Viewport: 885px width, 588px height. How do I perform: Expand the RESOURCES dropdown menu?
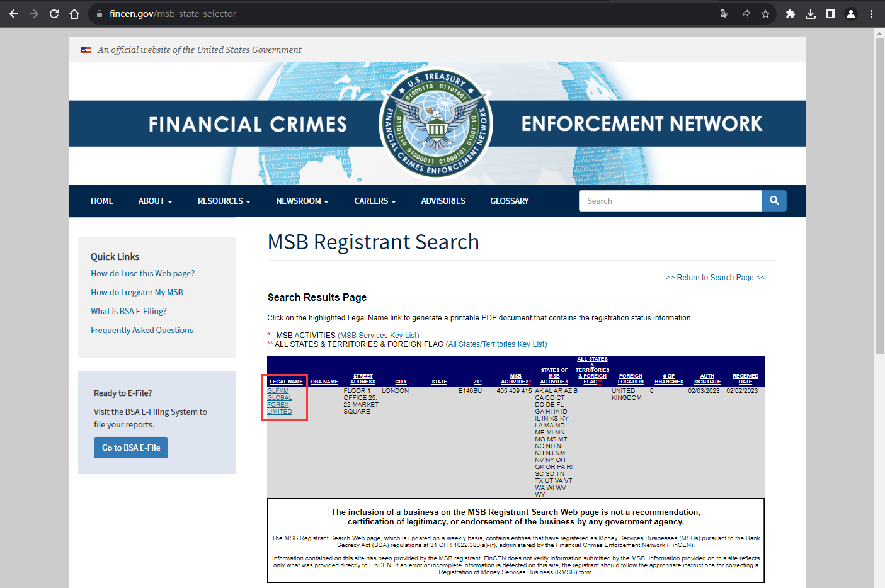(x=224, y=201)
